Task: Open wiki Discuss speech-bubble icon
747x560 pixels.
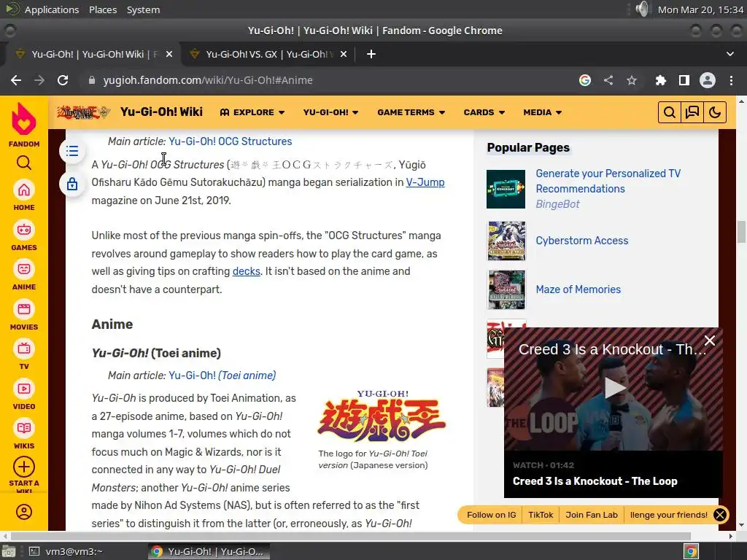Action: 692,112
